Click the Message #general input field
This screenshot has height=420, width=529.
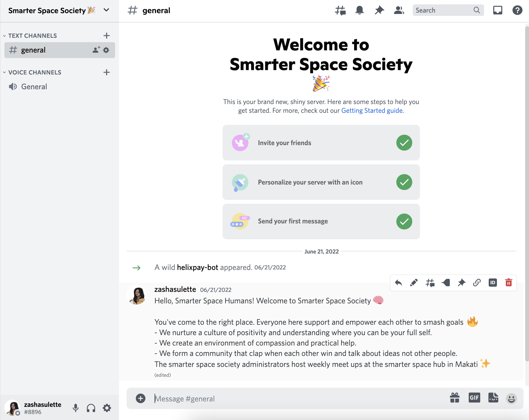(x=299, y=398)
